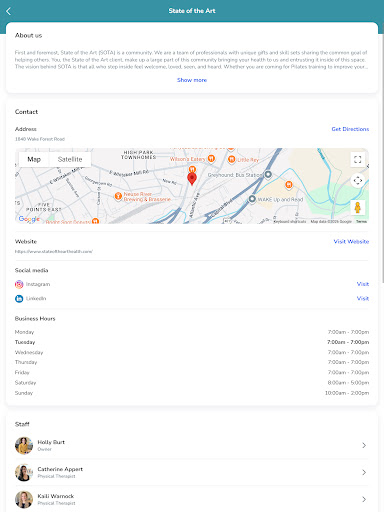The height and width of the screenshot is (512, 384).
Task: Switch map to Map view
Action: tap(34, 159)
